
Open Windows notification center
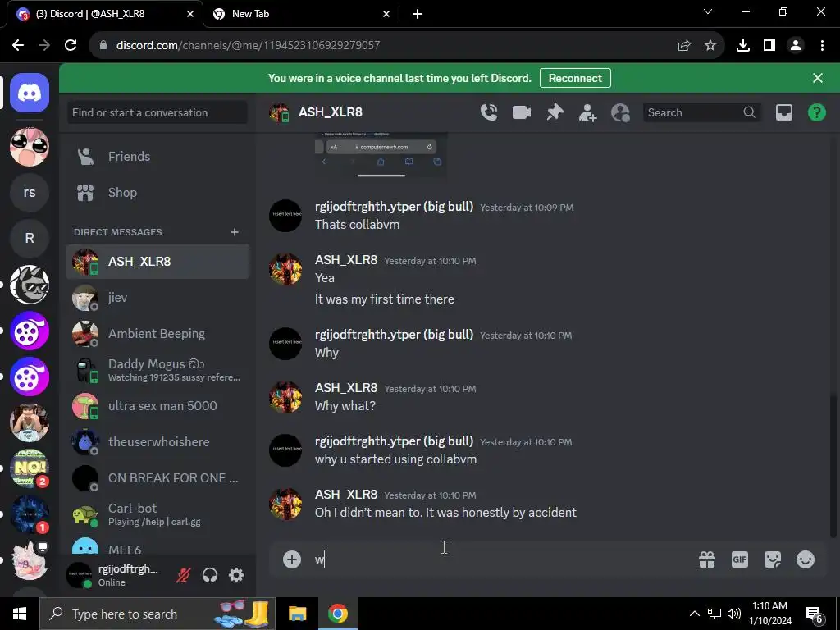point(815,614)
